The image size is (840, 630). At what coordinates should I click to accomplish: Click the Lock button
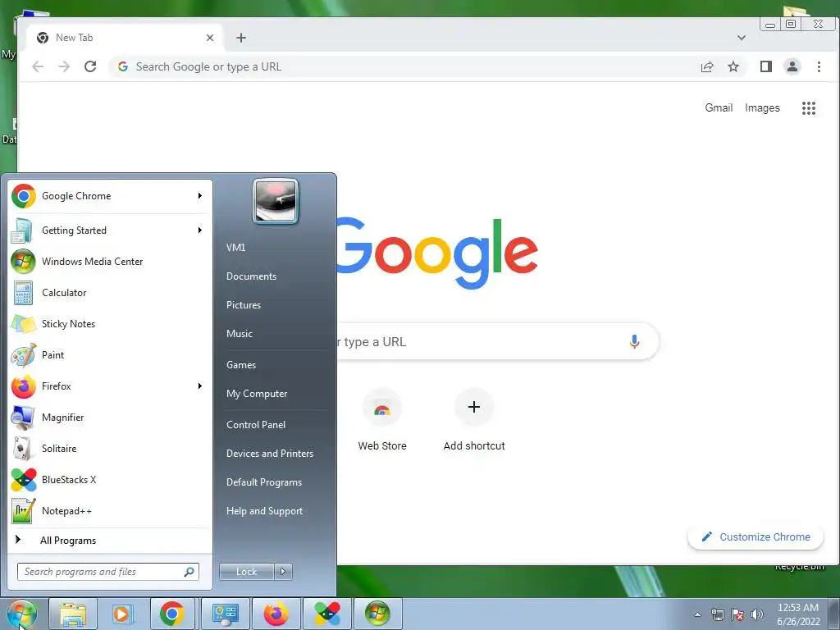point(247,572)
